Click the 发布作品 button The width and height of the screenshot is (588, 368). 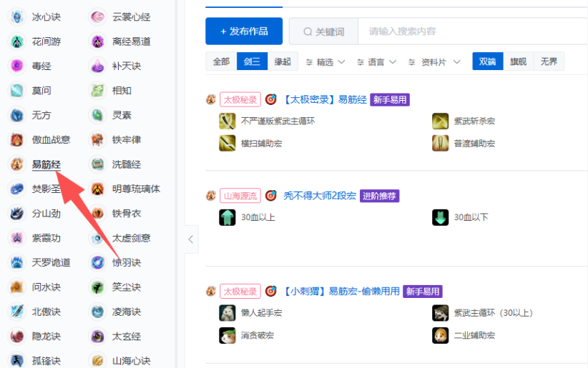tap(244, 31)
